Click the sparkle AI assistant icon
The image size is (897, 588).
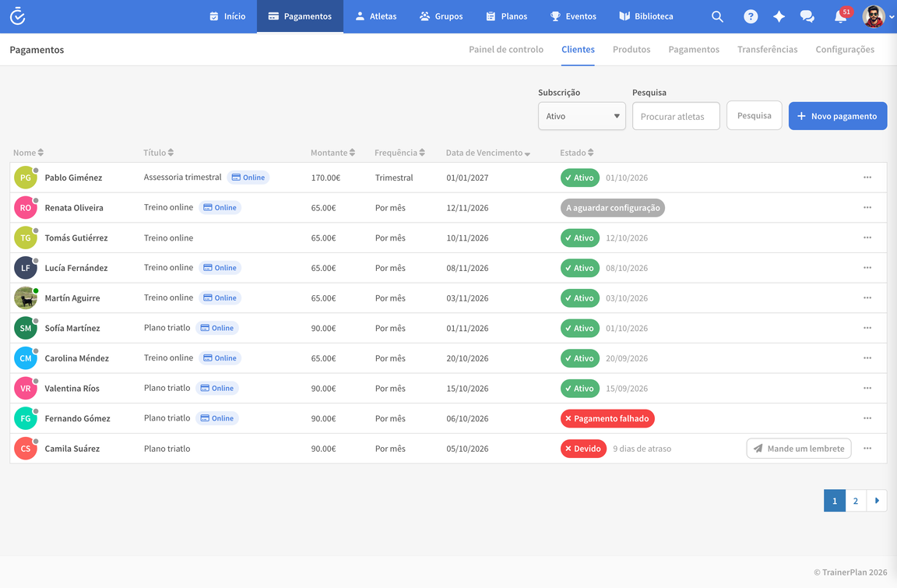coord(779,16)
